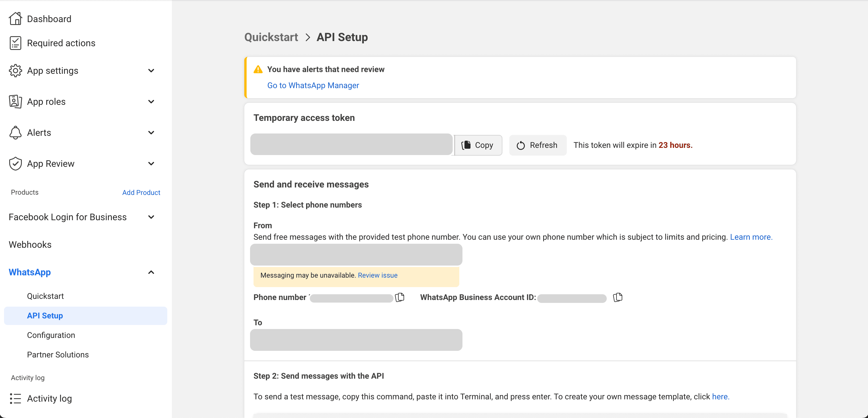Select the Partner Solutions sidebar item
This screenshot has width=868, height=418.
click(57, 355)
